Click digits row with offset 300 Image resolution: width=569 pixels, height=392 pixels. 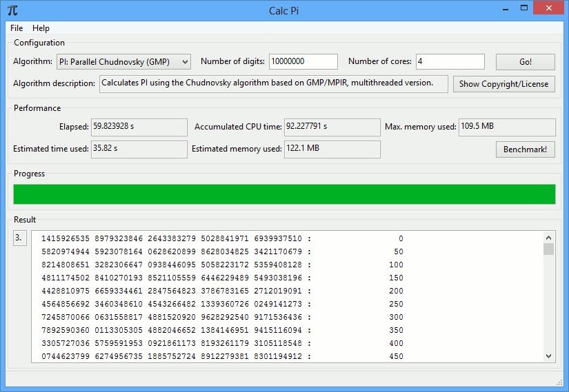(223, 317)
